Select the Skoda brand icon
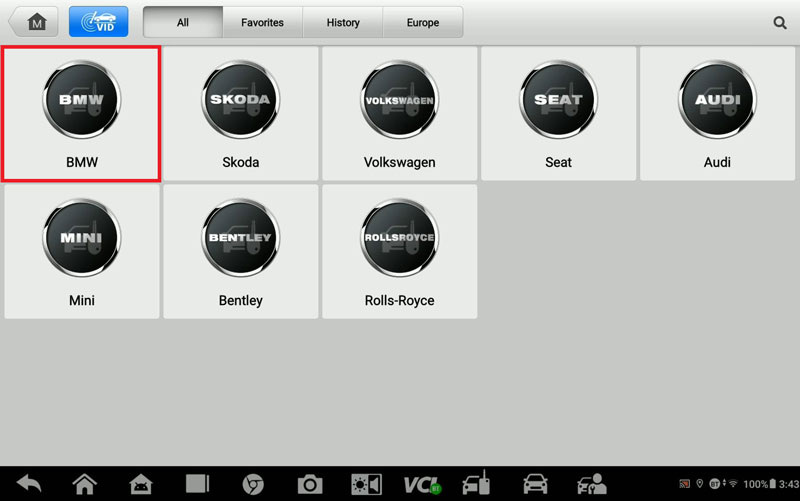This screenshot has height=501, width=800. tap(240, 99)
